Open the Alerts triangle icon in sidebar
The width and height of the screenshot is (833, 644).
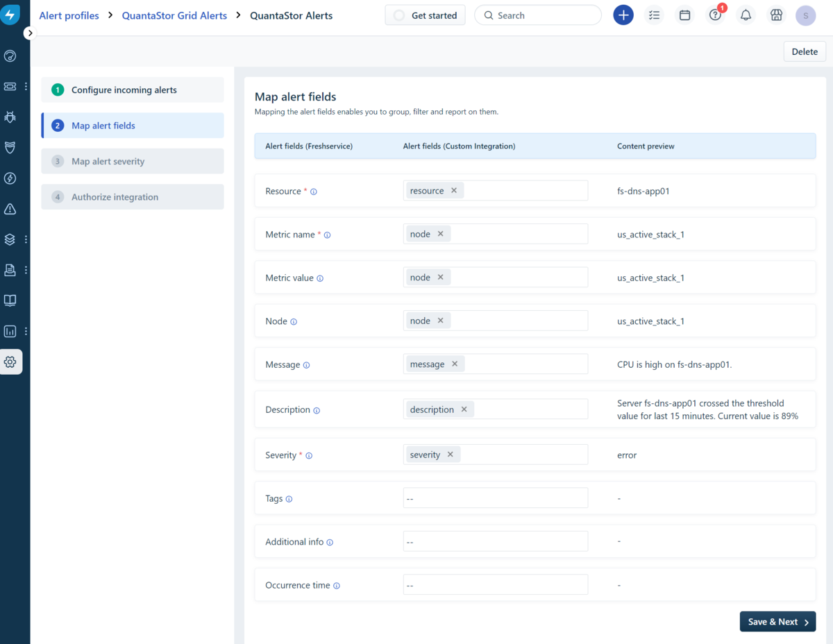tap(10, 209)
